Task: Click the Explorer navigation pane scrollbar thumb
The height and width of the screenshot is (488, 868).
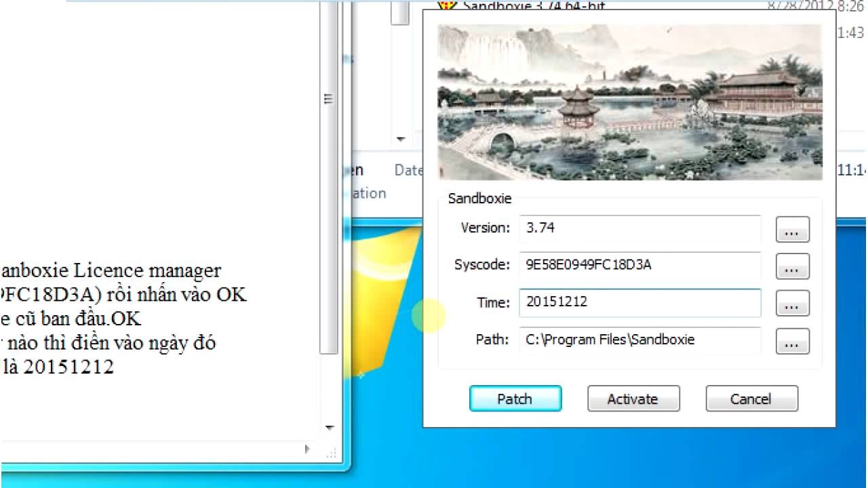Action: click(x=401, y=12)
